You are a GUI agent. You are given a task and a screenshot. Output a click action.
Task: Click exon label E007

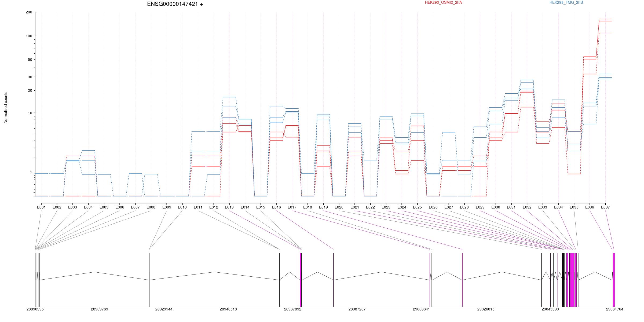(135, 207)
